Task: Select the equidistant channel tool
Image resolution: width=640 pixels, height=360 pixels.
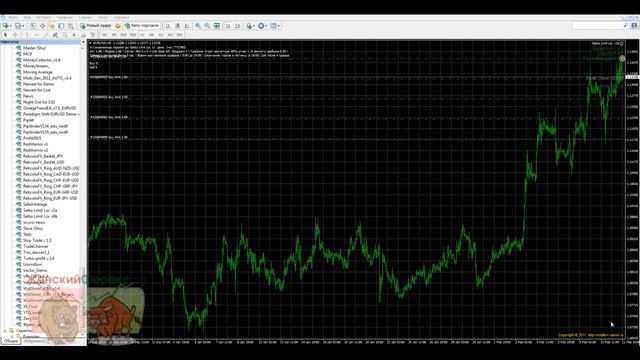Action: click(x=55, y=35)
